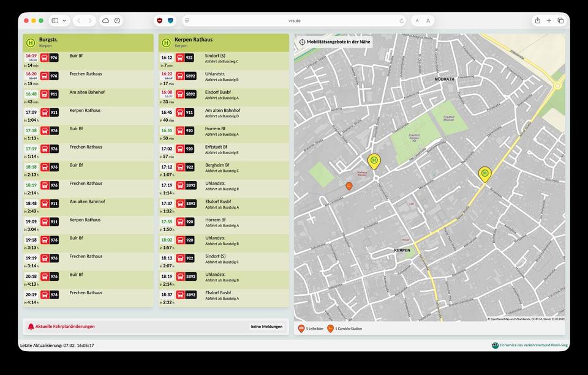Click the orange Cambio station map pin
588x375 pixels.
tap(349, 185)
